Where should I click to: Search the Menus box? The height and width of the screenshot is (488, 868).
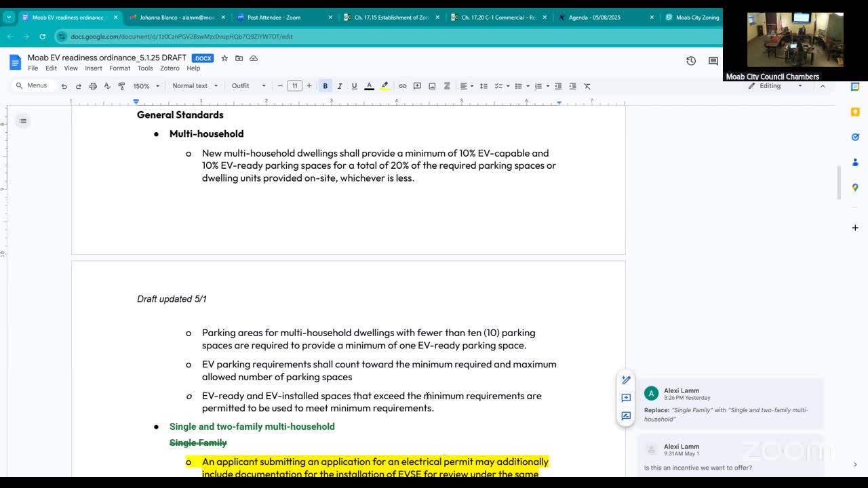tap(31, 85)
